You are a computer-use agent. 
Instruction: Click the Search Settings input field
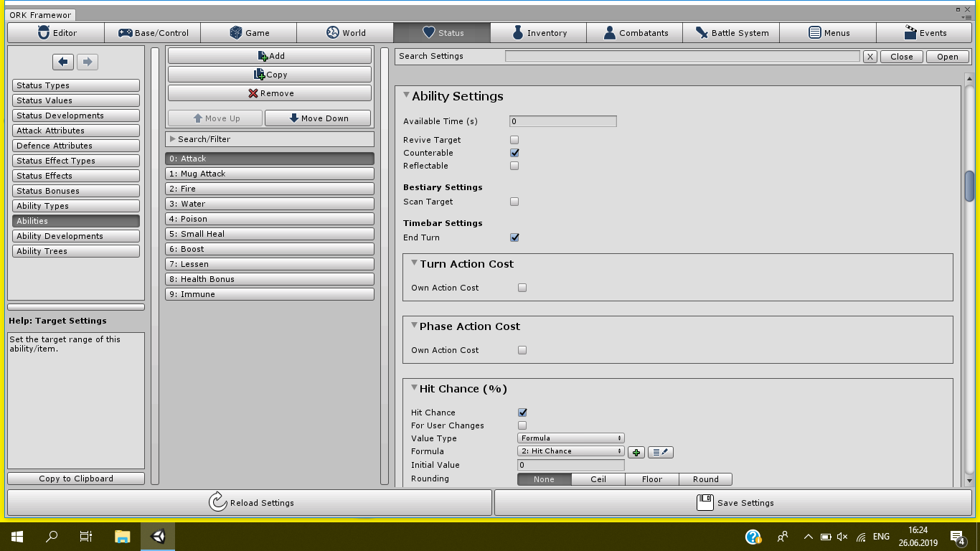click(x=682, y=56)
